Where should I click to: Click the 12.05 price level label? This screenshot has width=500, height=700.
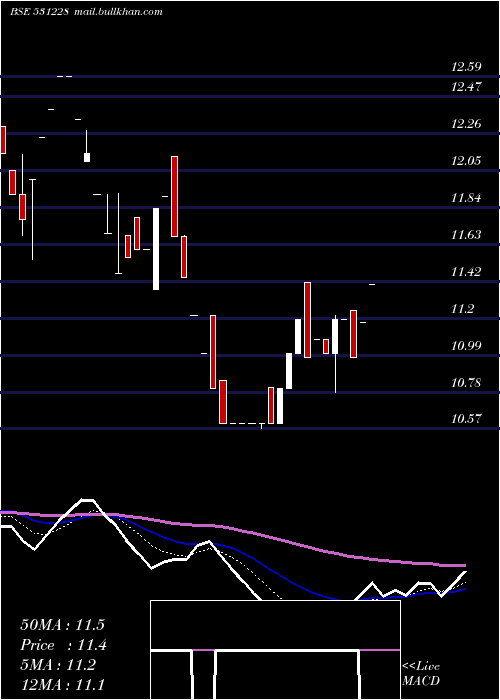466,161
